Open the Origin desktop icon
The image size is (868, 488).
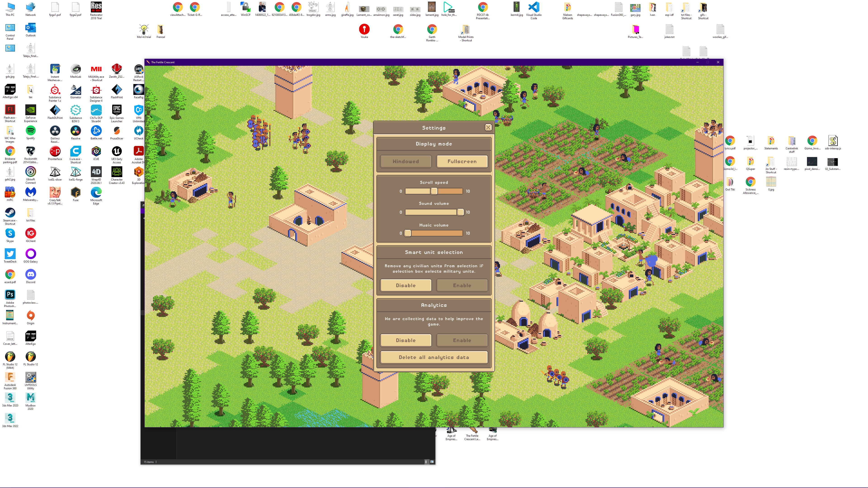31,318
